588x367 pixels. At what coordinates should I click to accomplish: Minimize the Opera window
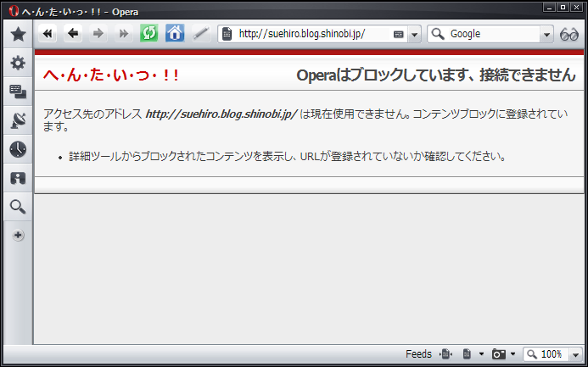click(x=549, y=7)
